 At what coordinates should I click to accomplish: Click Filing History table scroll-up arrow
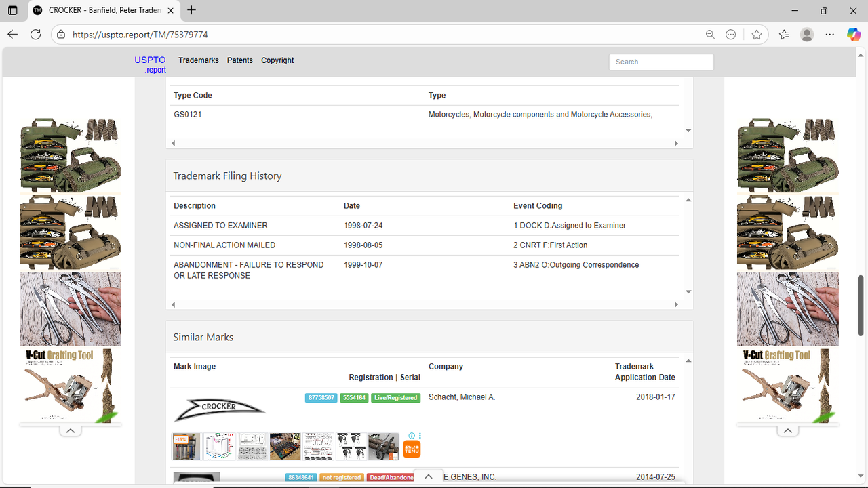[688, 200]
